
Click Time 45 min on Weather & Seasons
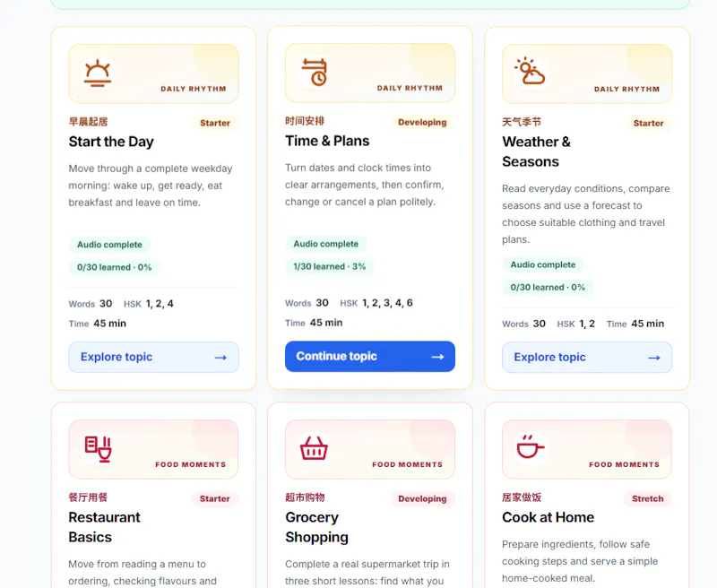tap(635, 324)
